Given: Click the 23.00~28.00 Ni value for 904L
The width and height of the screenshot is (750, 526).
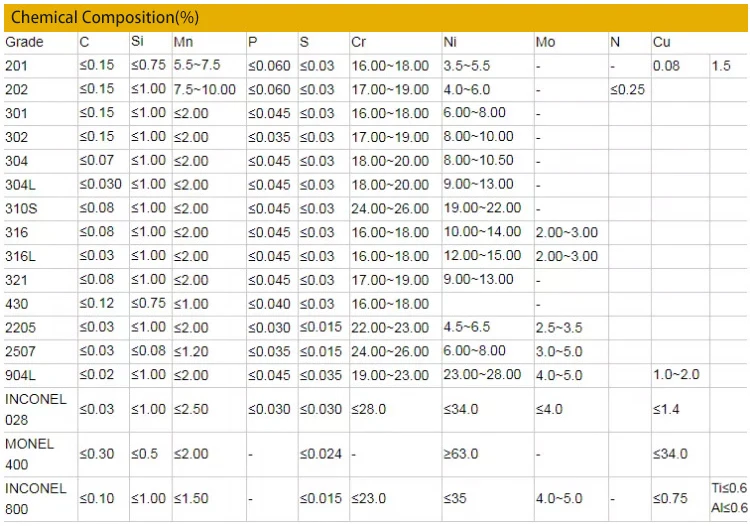Looking at the screenshot, I should [482, 374].
